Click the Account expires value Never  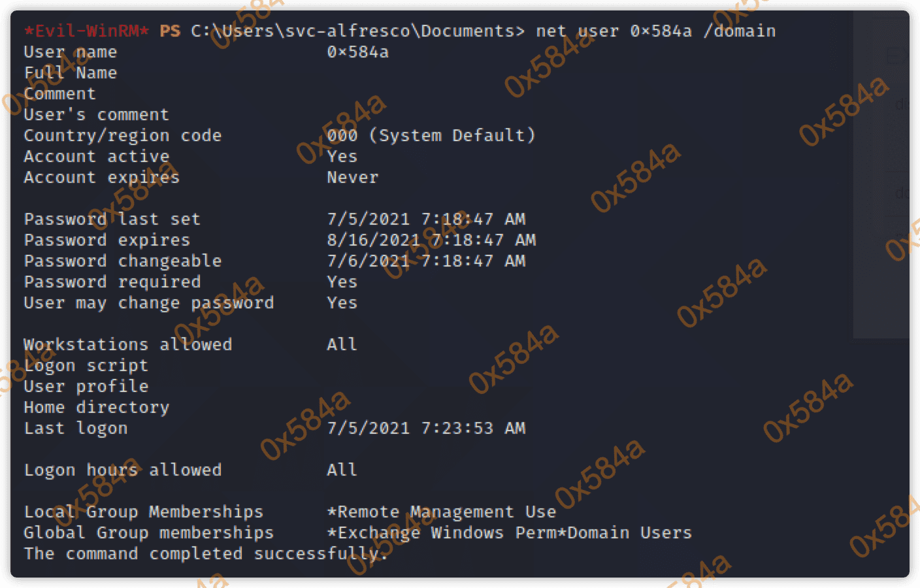(x=352, y=177)
